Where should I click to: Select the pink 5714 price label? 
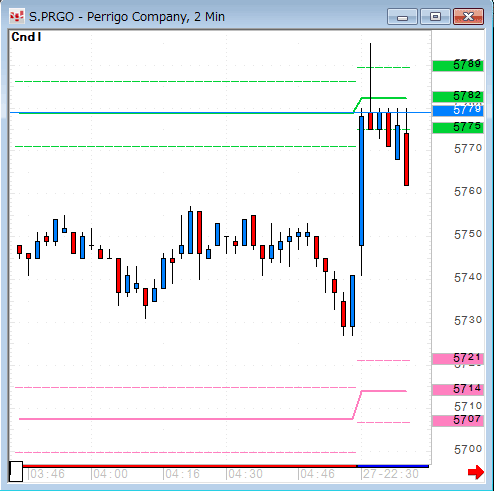458,389
